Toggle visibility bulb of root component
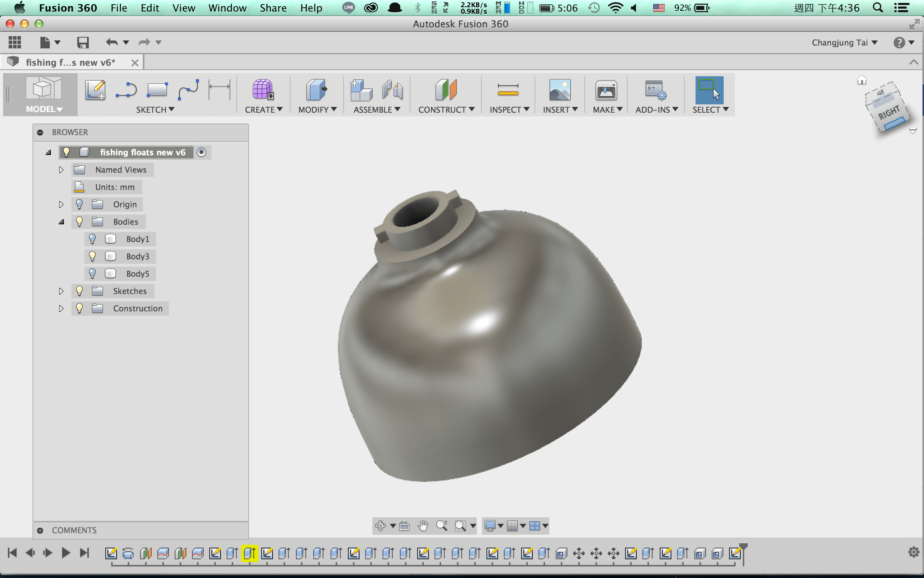Image resolution: width=924 pixels, height=578 pixels. click(66, 152)
